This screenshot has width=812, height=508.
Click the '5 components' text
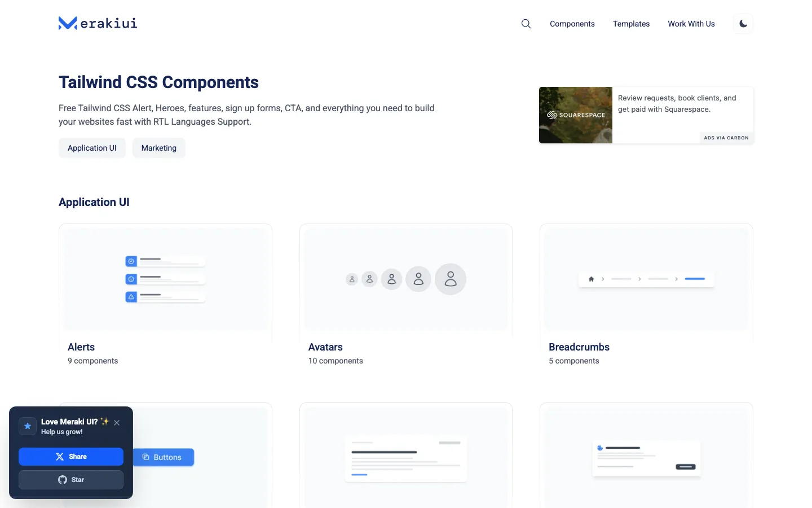pos(574,361)
